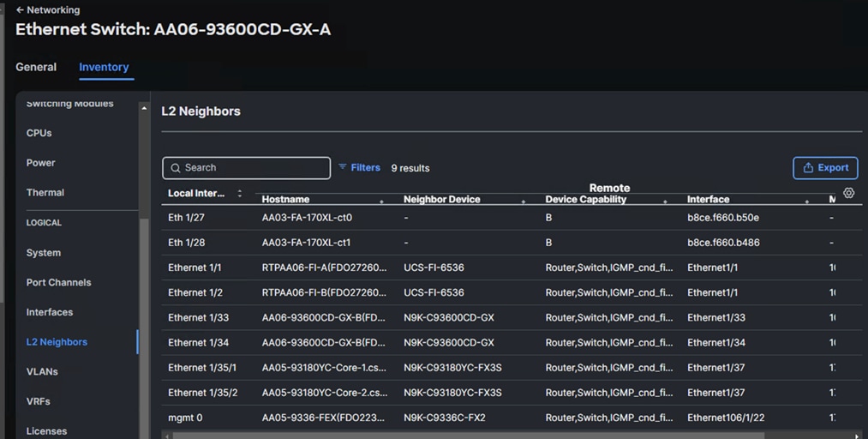Click the sidebar scroll-up arrow
The height and width of the screenshot is (439, 868).
pos(144,109)
